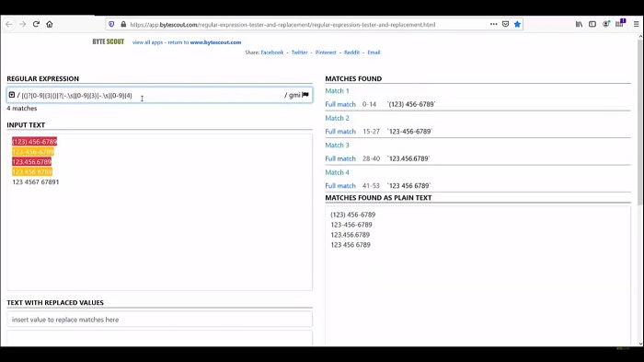
Task: Click Full match row for '123 456 6789'
Action: [477, 185]
